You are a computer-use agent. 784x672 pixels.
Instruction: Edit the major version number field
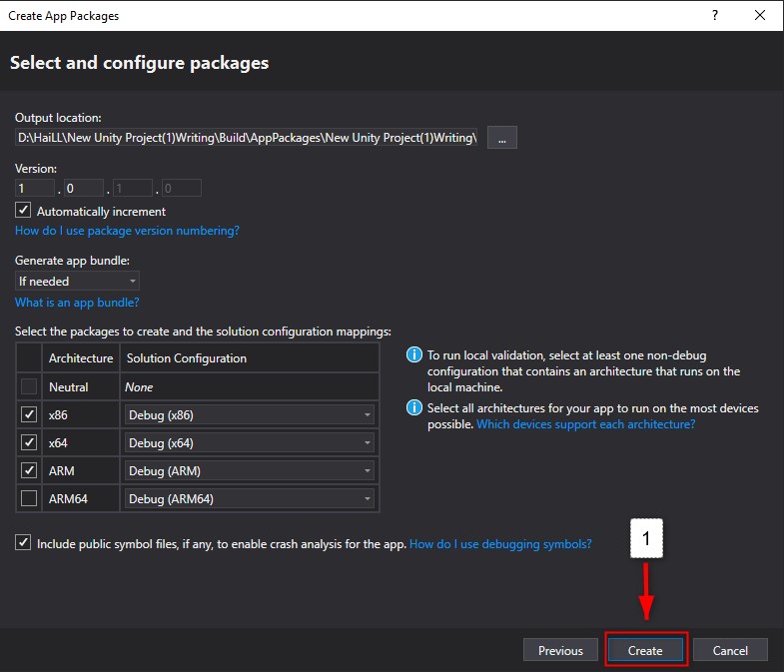pos(35,188)
